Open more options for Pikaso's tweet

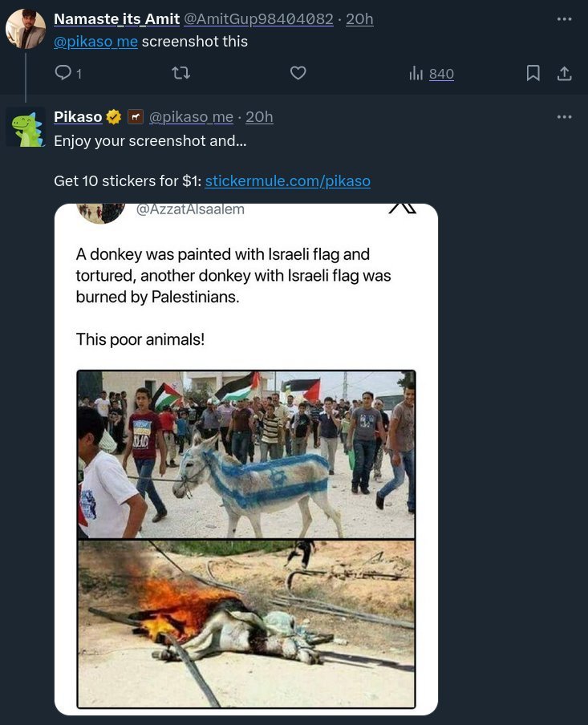coord(564,117)
